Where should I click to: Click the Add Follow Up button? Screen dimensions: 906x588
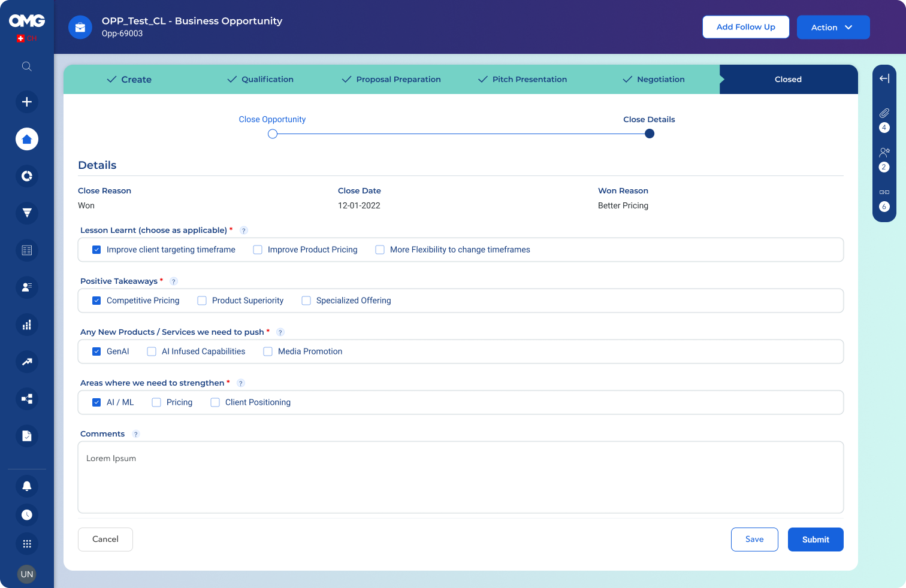[x=745, y=28]
